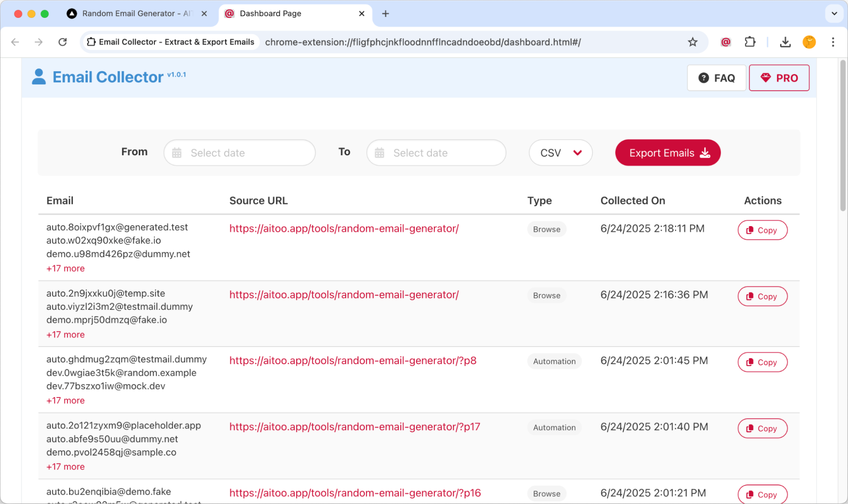This screenshot has height=504, width=848.
Task: Open the Chrome extensions puzzle icon
Action: [x=750, y=42]
